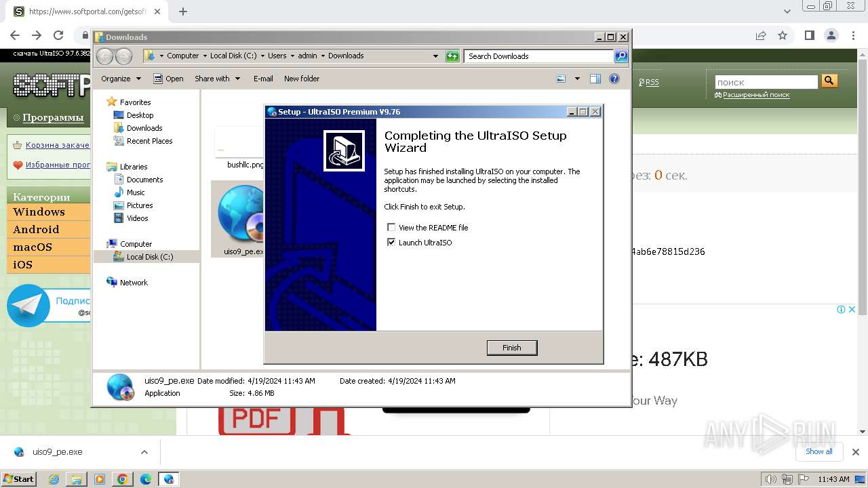Select Local Disk (C:) in the tree

coord(149,257)
